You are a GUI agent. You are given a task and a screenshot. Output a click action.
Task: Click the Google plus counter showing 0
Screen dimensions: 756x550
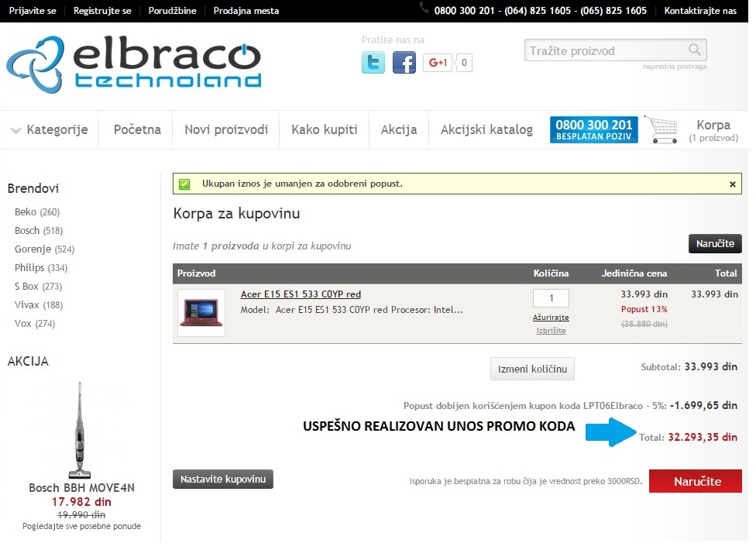[464, 62]
